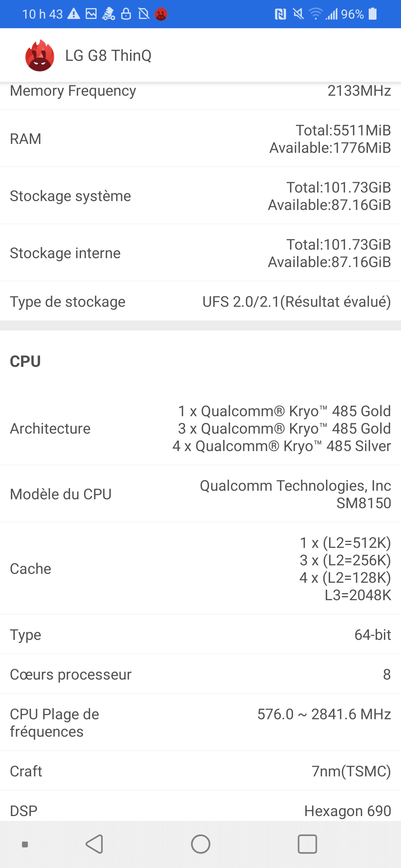Tap the Wi-Fi signal status icon
This screenshot has width=401, height=868.
[x=316, y=14]
